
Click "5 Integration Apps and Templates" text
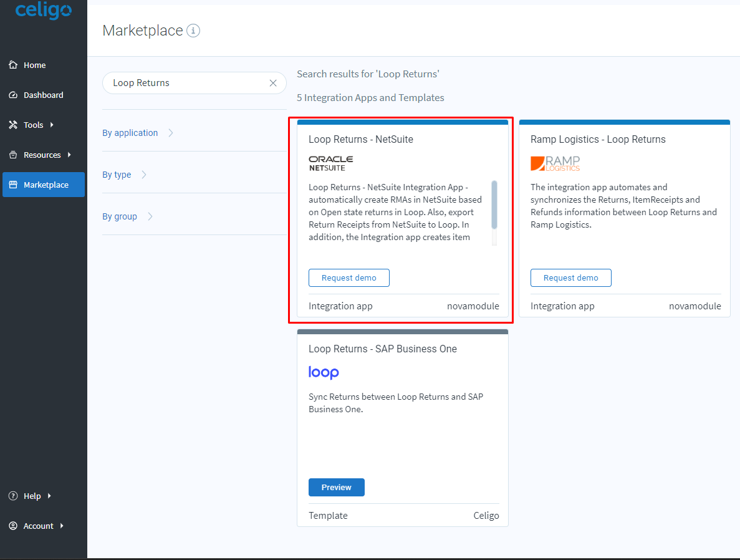[x=370, y=98]
